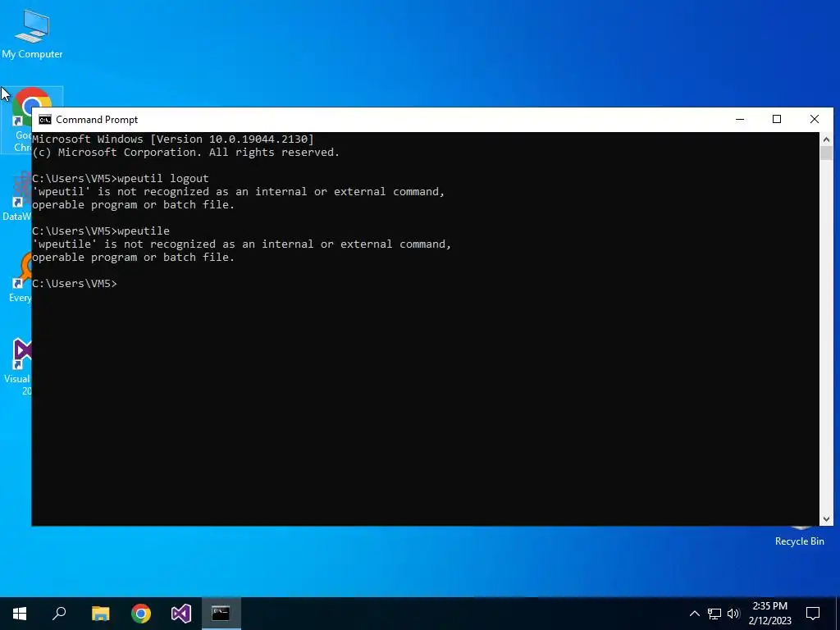
Task: Select the Every desktop shortcut
Action: [x=21, y=279]
